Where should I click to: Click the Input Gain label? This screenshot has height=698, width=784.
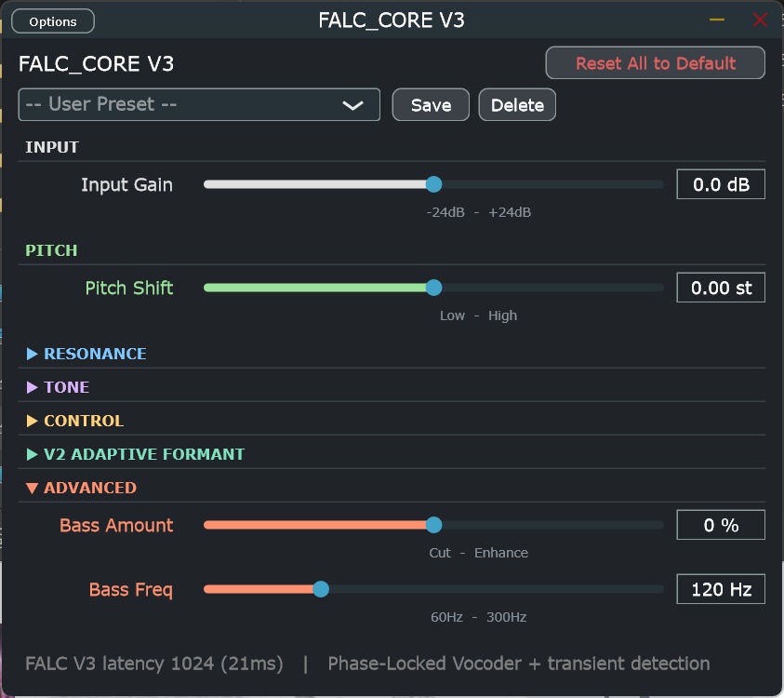coord(127,184)
